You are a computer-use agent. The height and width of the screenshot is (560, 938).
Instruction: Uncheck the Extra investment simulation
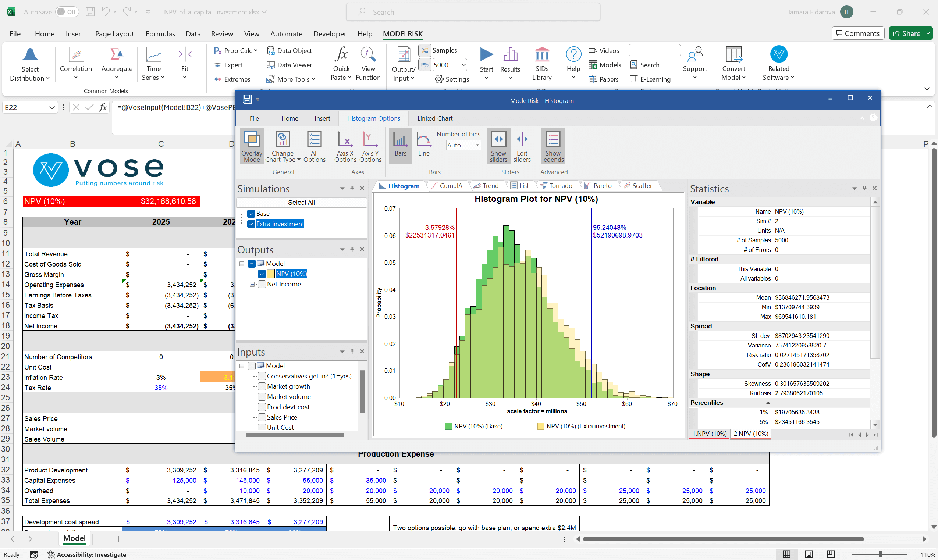click(x=251, y=224)
